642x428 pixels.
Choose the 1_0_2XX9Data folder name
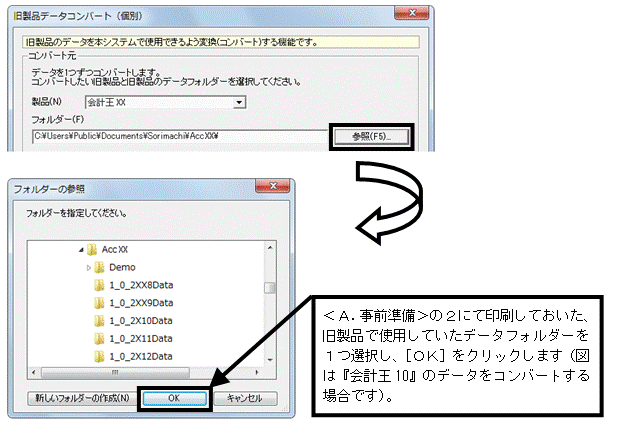tap(141, 303)
